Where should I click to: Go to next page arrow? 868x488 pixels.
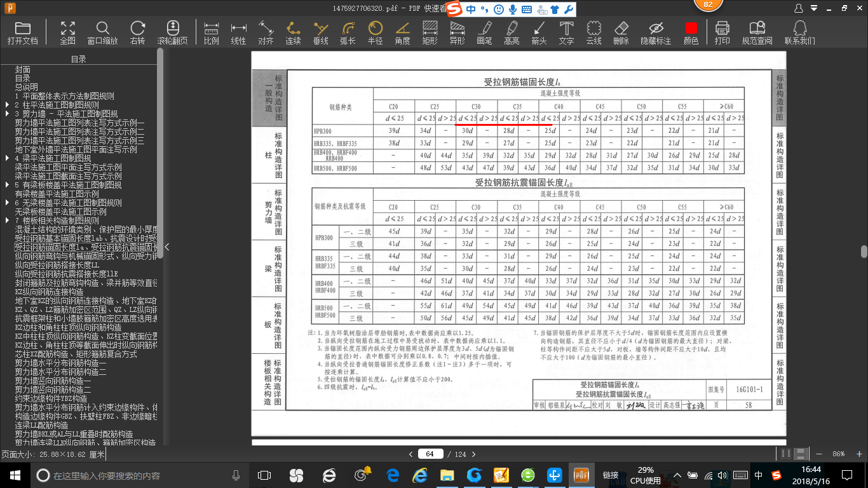pyautogui.click(x=474, y=454)
